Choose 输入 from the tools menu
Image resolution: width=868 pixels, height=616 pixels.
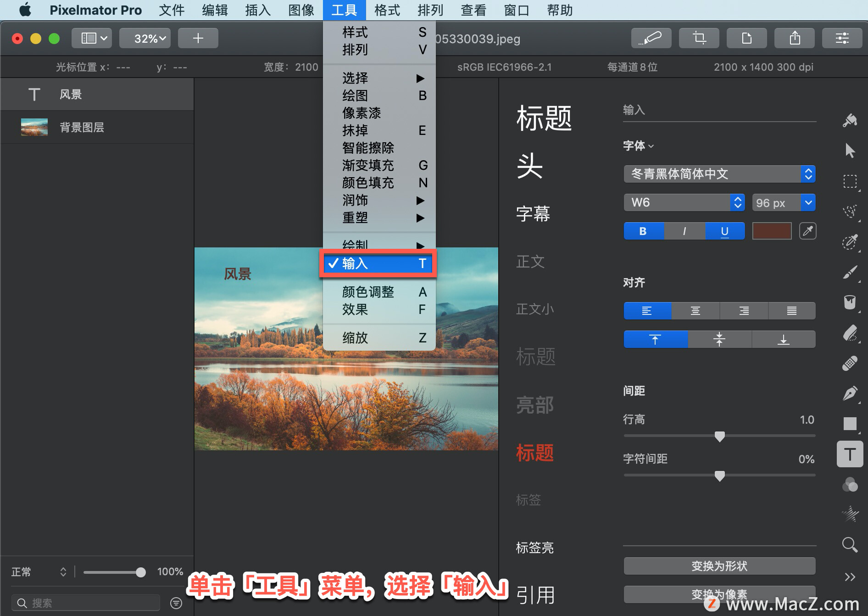379,263
